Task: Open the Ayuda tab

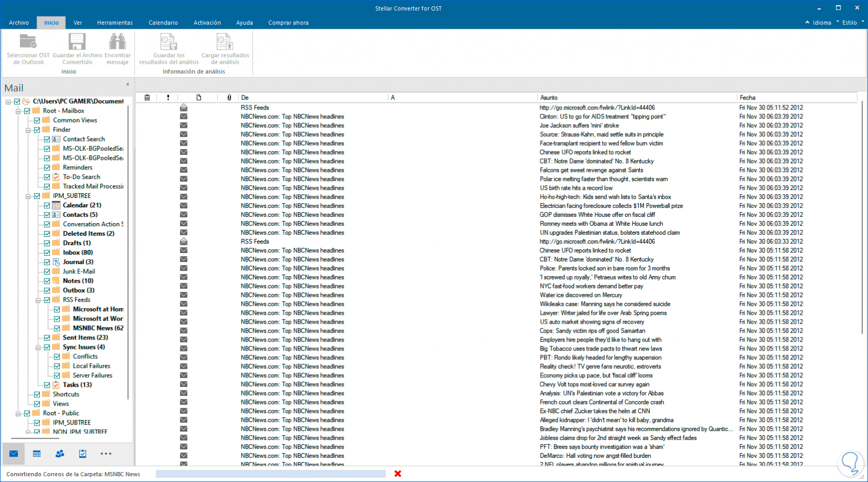Action: (245, 23)
